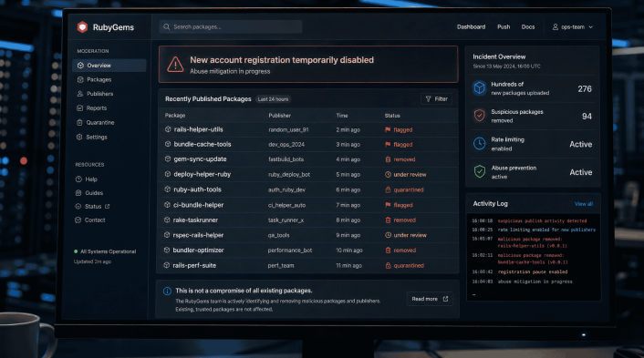
Task: Open the Push nav item
Action: coord(504,26)
